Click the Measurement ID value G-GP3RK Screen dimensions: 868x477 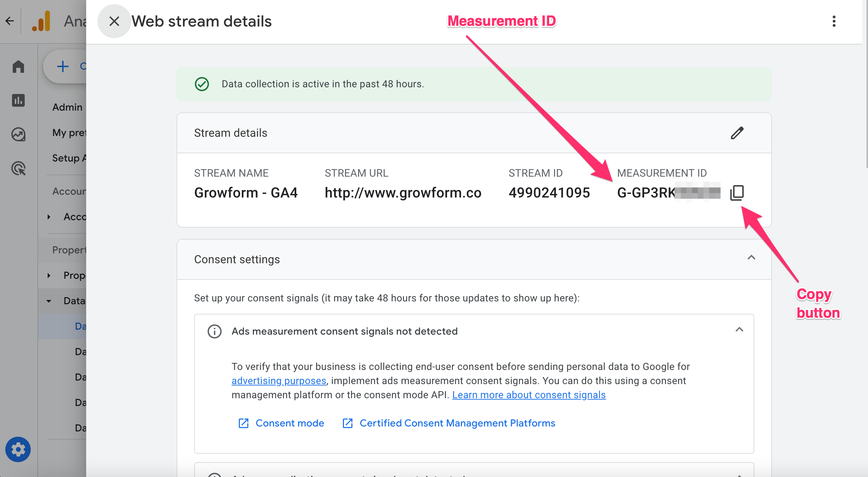668,193
